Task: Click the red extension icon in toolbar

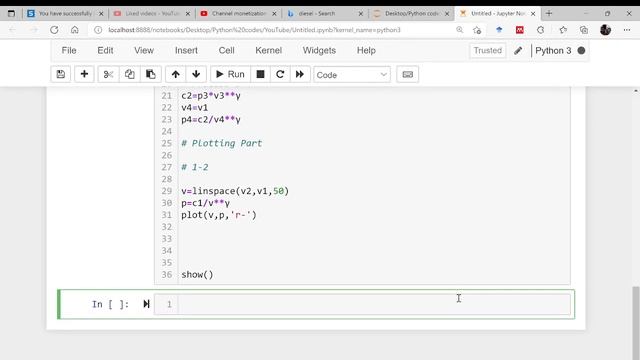Action: [520, 30]
